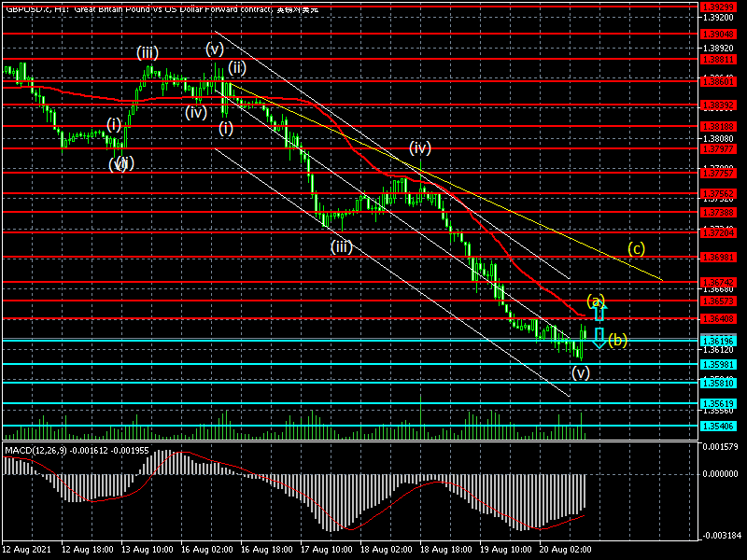Select the red 1.39299 price level label
This screenshot has height=560, width=747.
click(718, 7)
